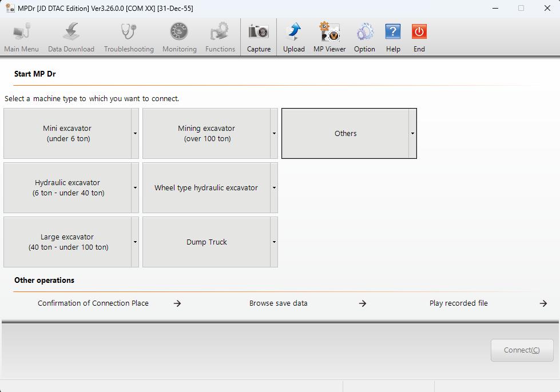Select Mini excavator (under 6 ton)

(67, 133)
